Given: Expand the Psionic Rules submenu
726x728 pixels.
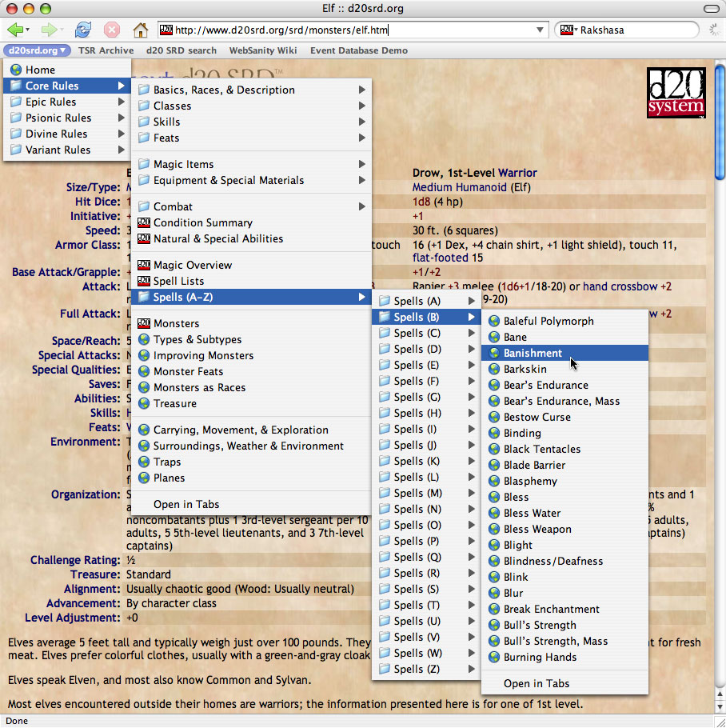Looking at the screenshot, I should (x=67, y=118).
